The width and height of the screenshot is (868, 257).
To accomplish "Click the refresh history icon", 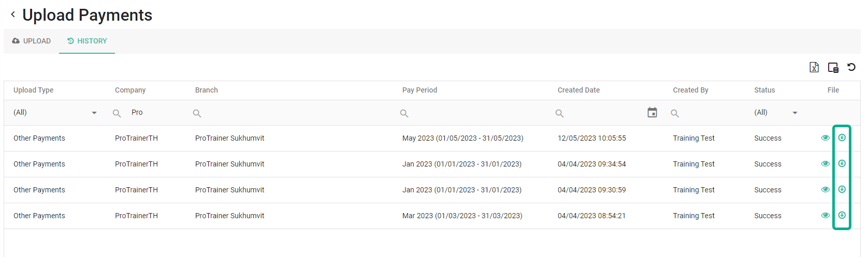I will (x=851, y=67).
